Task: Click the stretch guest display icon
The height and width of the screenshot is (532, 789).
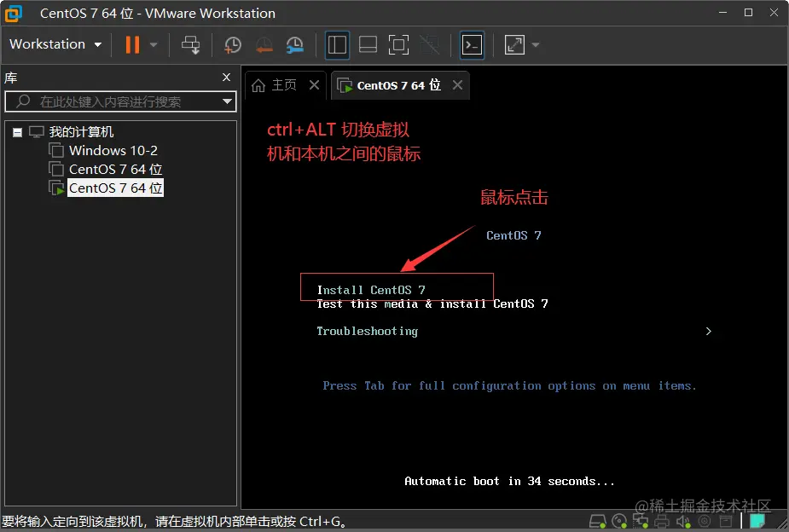Action: pyautogui.click(x=514, y=44)
